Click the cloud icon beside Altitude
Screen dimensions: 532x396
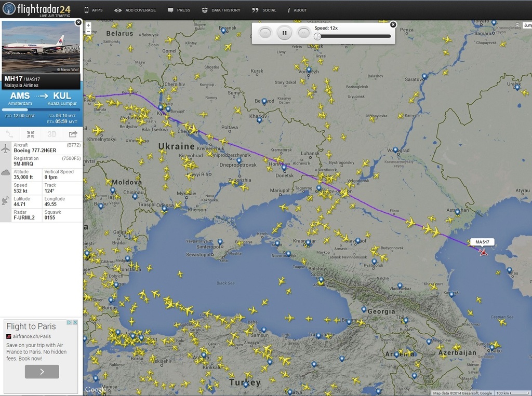5,173
